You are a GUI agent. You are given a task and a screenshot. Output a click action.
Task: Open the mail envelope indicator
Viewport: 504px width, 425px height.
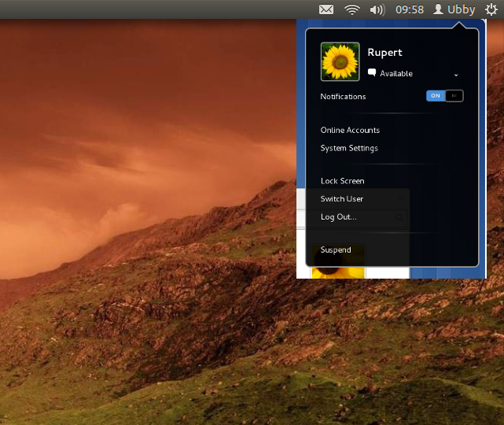326,9
